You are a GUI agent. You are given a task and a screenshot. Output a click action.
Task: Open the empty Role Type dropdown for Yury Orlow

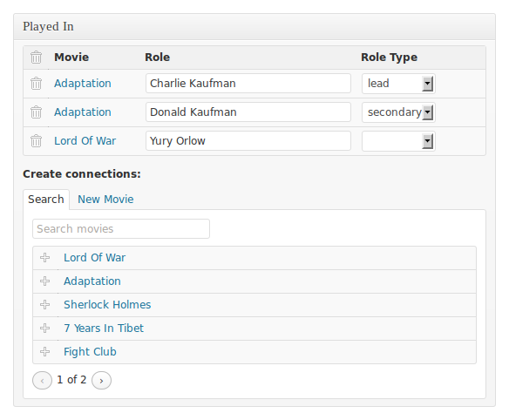click(x=398, y=141)
